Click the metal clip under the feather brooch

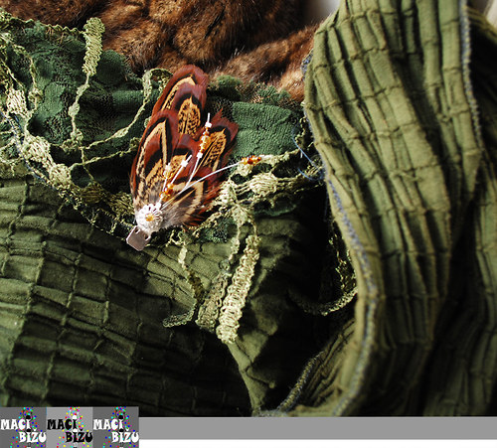click(x=138, y=238)
